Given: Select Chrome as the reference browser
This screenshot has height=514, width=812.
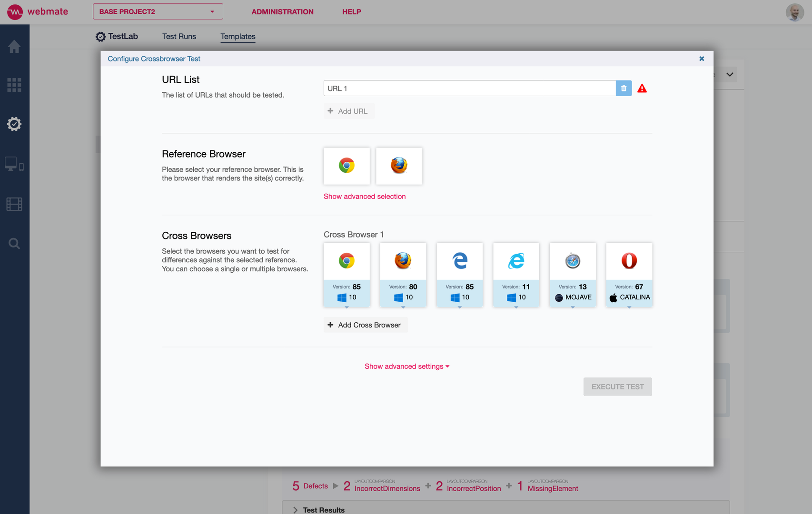Looking at the screenshot, I should point(347,166).
